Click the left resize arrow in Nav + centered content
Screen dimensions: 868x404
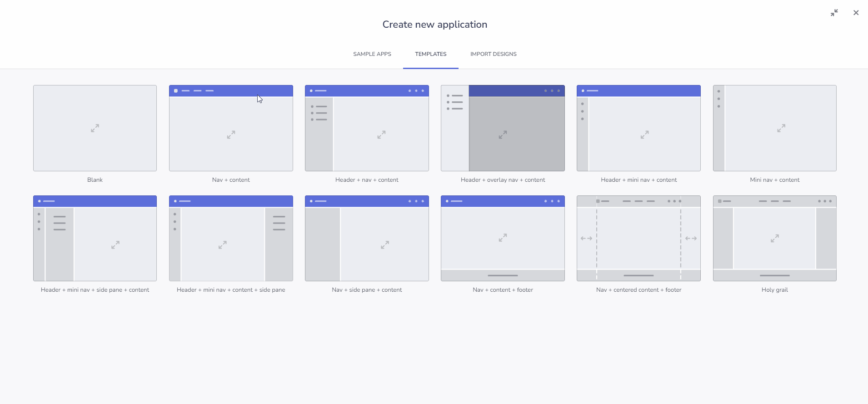pyautogui.click(x=586, y=238)
